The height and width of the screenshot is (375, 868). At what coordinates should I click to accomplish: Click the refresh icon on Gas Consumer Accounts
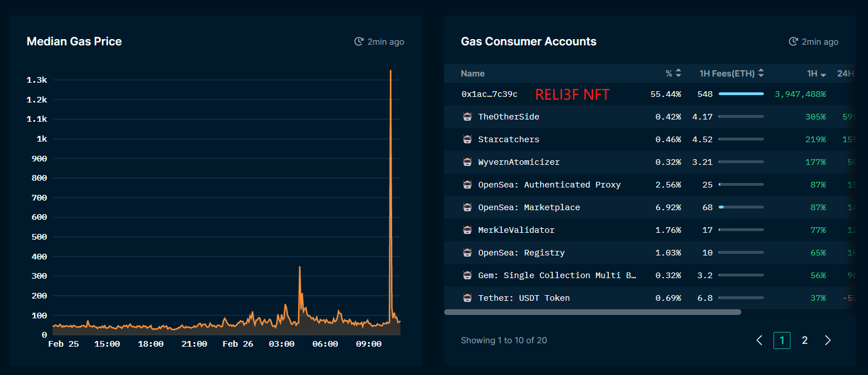click(793, 41)
